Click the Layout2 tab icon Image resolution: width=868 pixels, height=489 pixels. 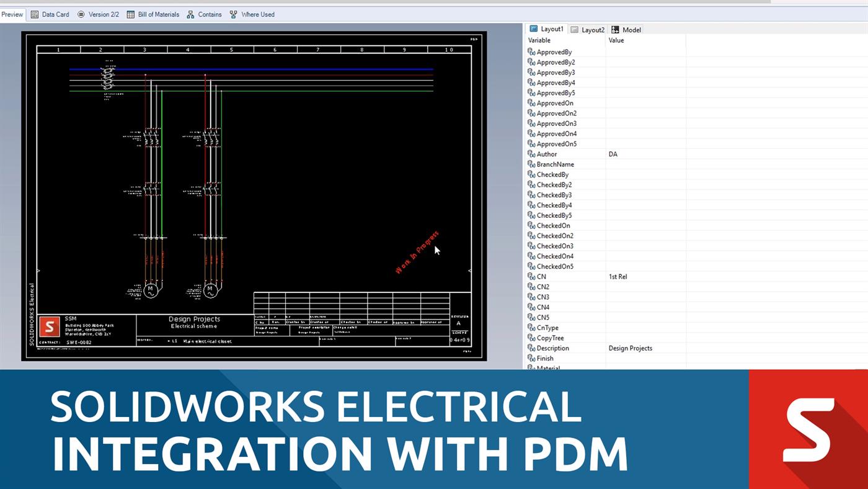pos(574,29)
